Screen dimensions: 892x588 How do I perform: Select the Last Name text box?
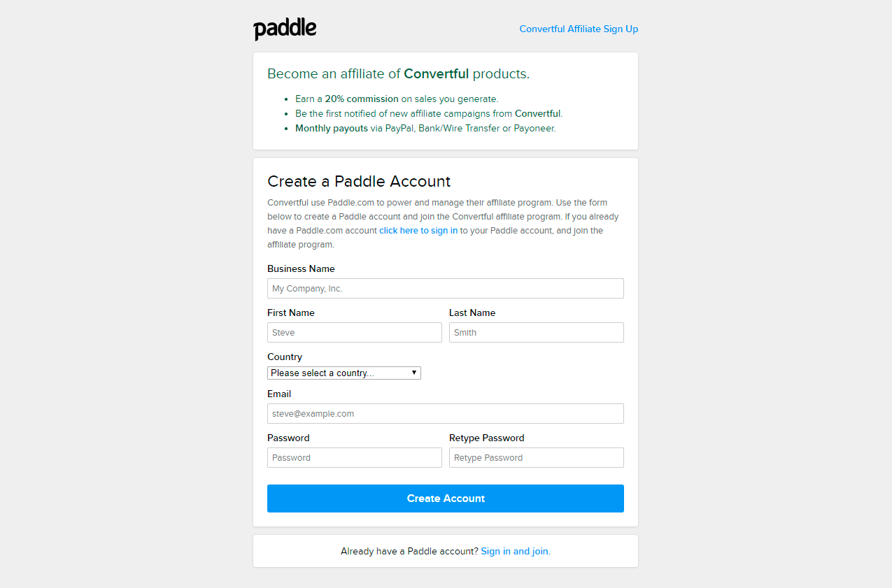(537, 333)
